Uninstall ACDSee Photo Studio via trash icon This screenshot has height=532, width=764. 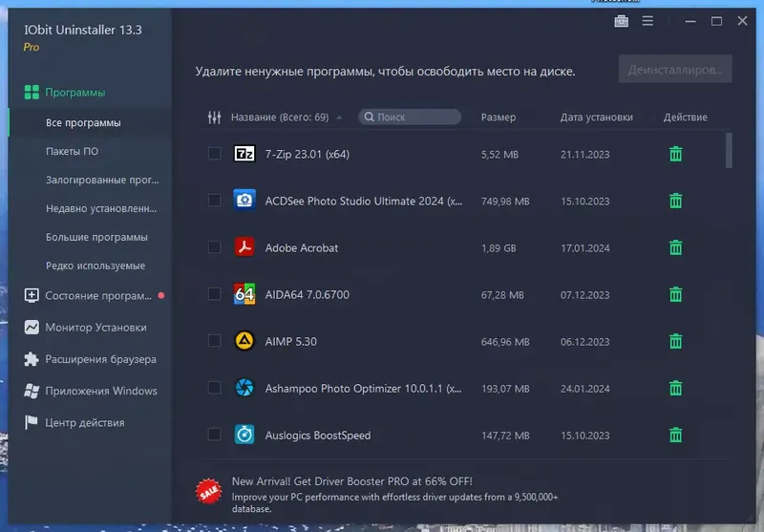(675, 201)
